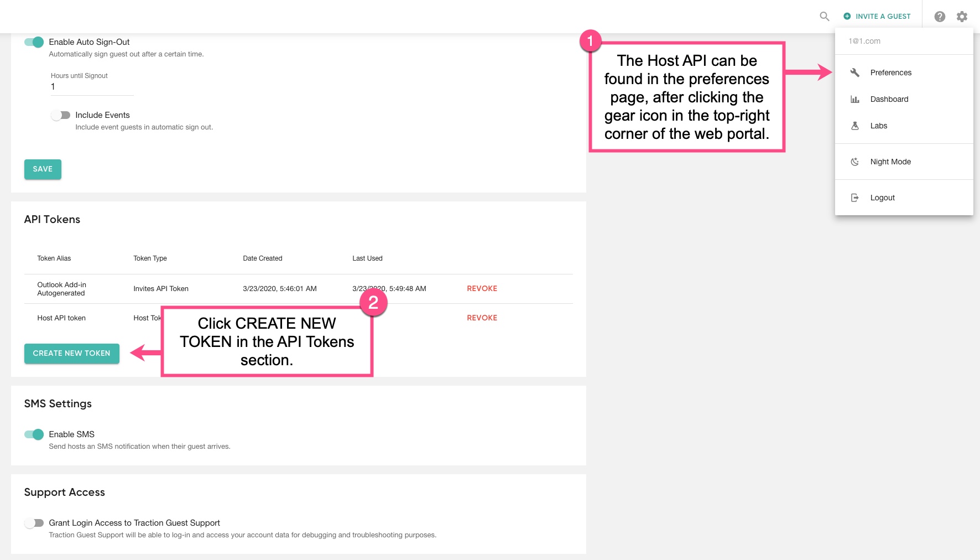Enable the Include Events toggle
980x560 pixels.
[61, 115]
